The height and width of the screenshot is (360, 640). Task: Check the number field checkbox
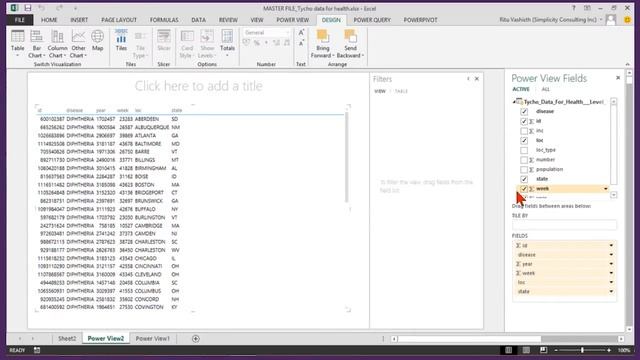524,160
